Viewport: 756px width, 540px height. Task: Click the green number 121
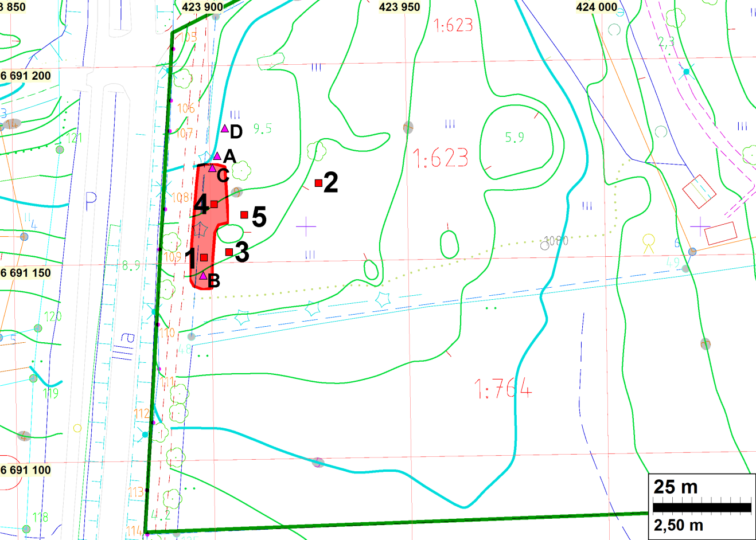tap(75, 138)
